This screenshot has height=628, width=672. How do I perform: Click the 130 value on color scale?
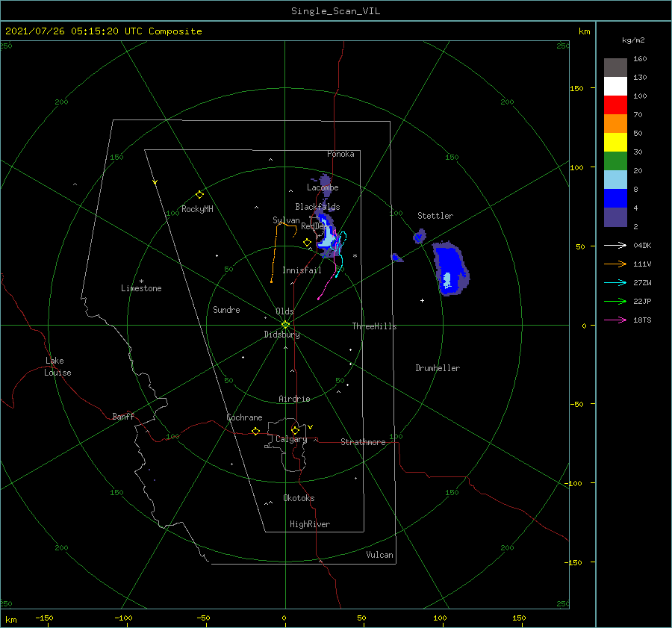click(x=640, y=78)
